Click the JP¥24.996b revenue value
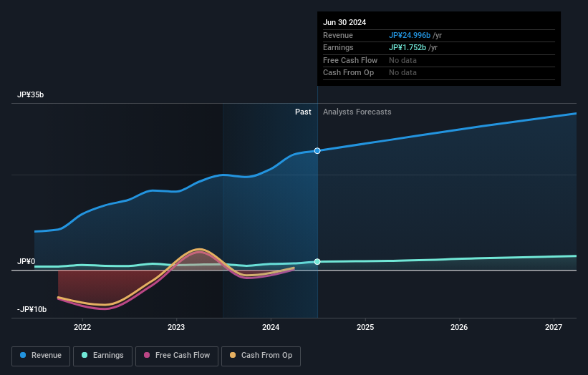588x375 pixels. coord(410,35)
